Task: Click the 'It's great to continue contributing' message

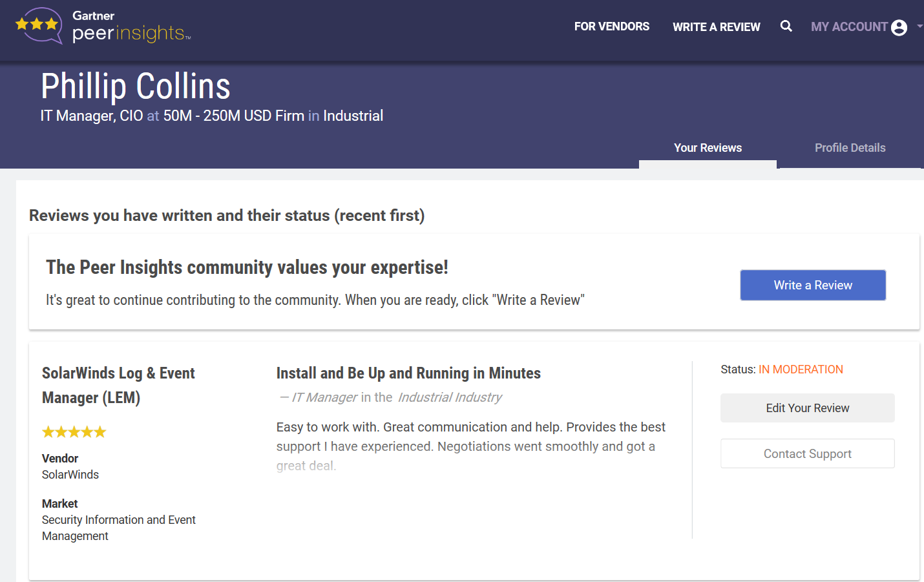Action: click(x=315, y=300)
